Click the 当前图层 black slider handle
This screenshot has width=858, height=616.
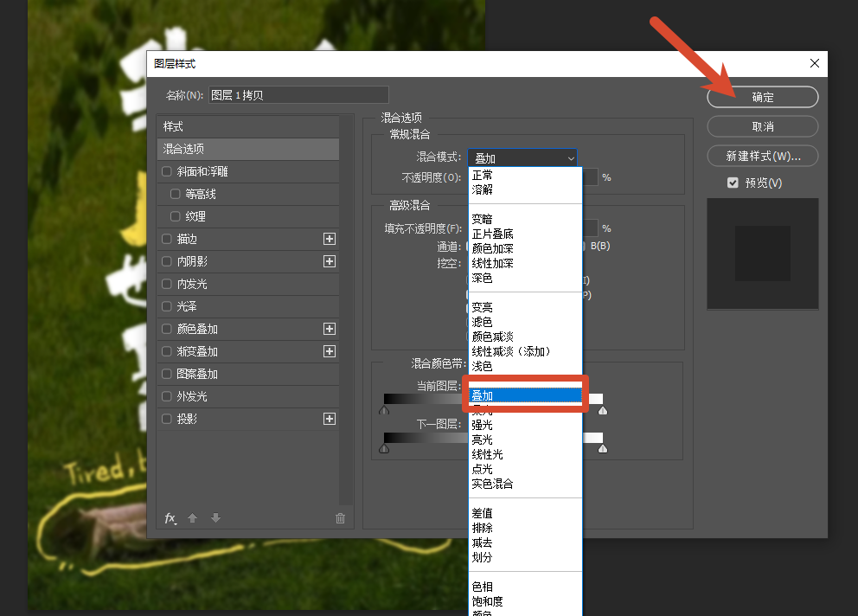[x=384, y=410]
